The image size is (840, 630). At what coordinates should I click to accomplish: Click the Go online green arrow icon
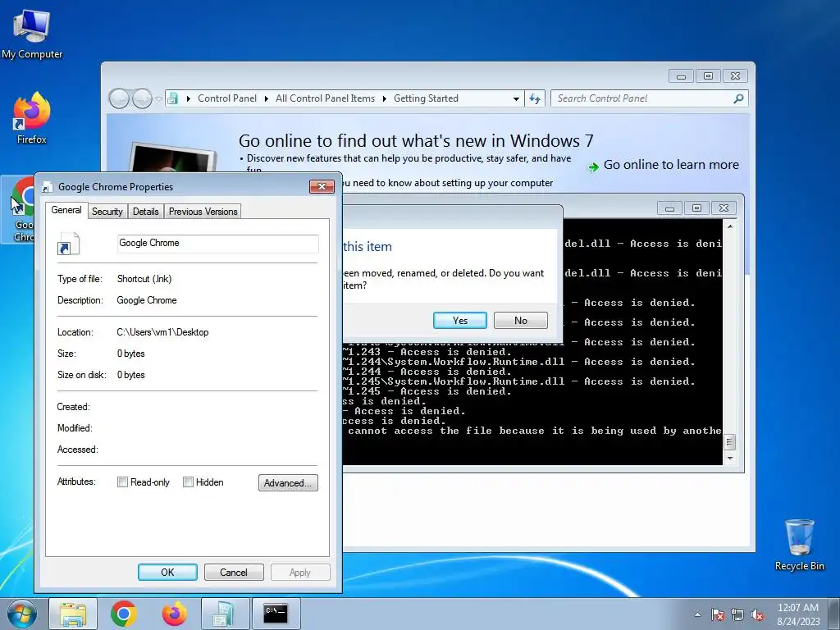click(594, 167)
